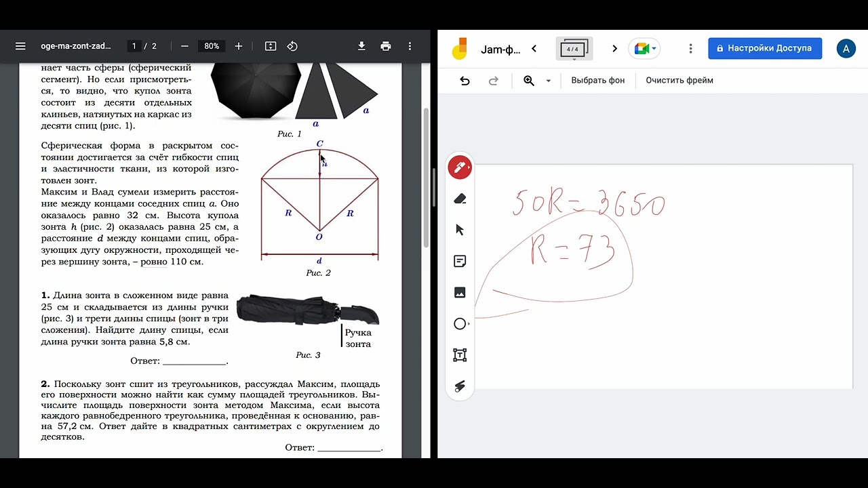Choose the Select arrow tool

pos(460,230)
